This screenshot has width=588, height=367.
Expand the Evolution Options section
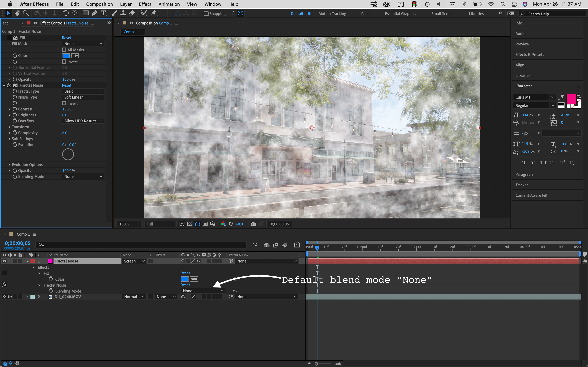[9, 164]
